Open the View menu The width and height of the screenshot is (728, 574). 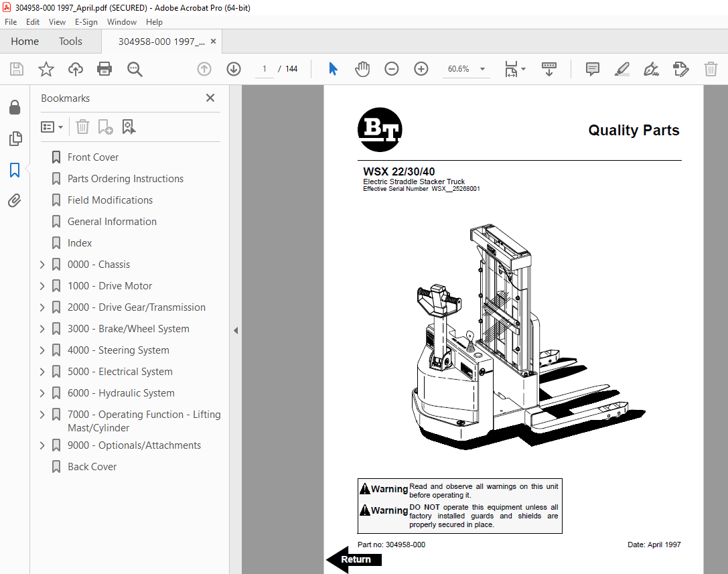click(x=57, y=22)
